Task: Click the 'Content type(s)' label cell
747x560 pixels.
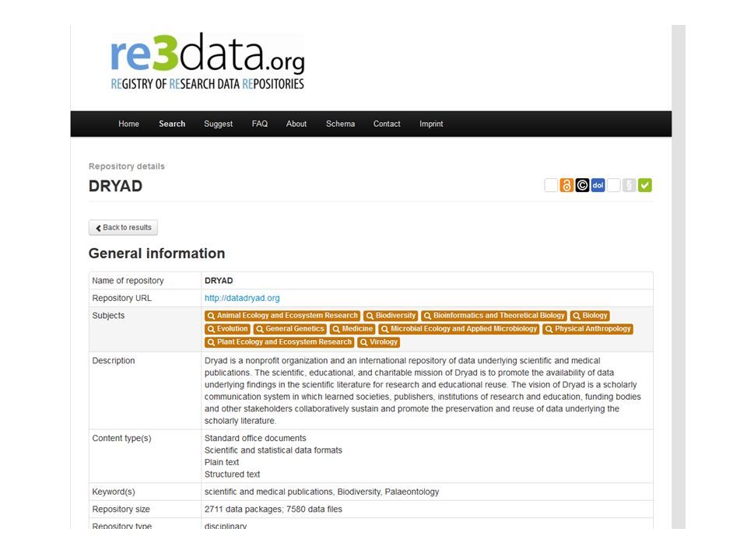Action: click(x=146, y=457)
